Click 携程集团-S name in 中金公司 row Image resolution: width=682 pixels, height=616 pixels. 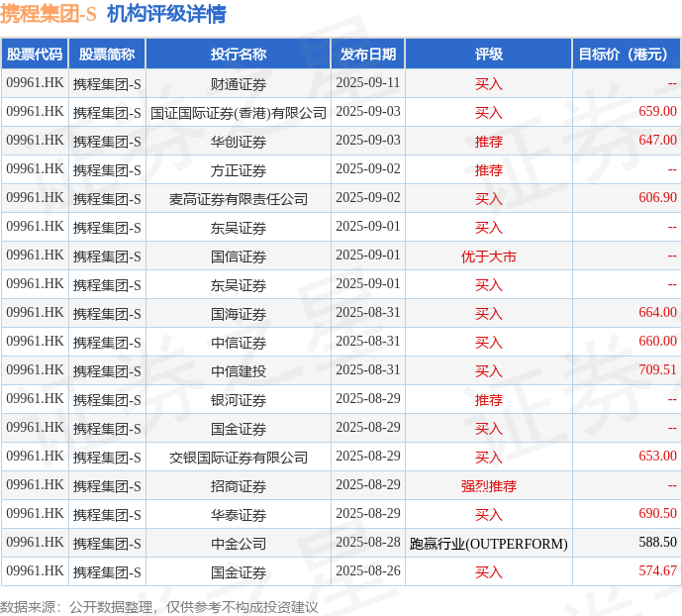(x=107, y=544)
